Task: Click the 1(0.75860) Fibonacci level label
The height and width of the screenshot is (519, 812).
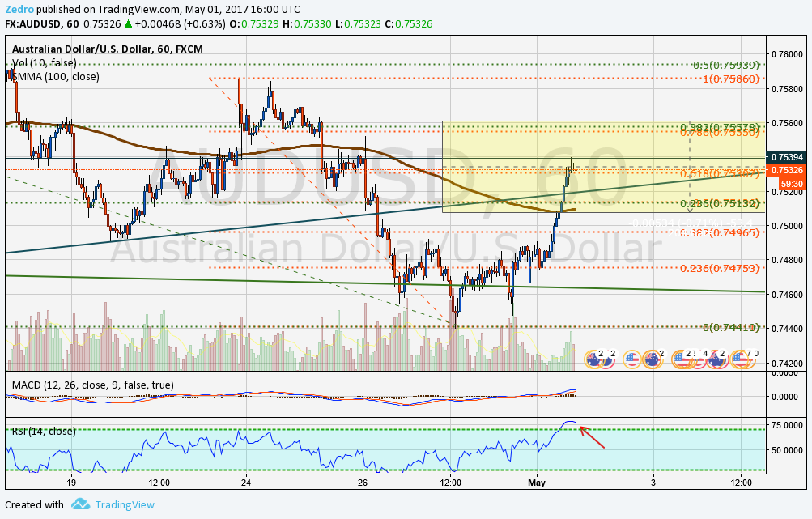Action: 731,79
